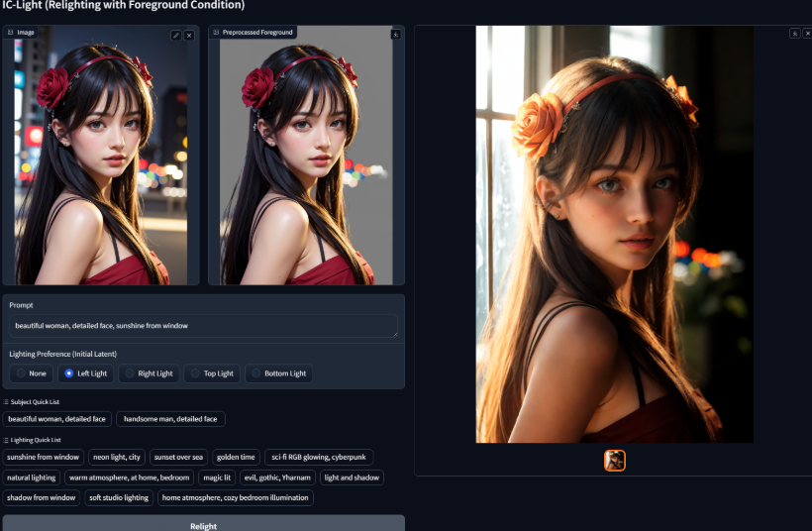Choose Top Light radio option
The height and width of the screenshot is (531, 812).
(x=212, y=373)
